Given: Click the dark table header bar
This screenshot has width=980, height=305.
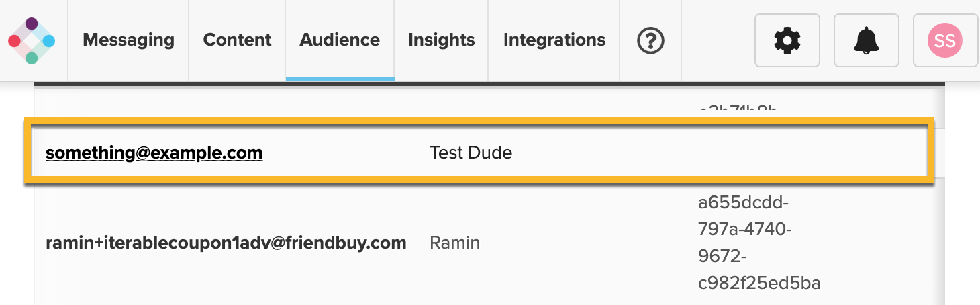Looking at the screenshot, I should pyautogui.click(x=489, y=84).
